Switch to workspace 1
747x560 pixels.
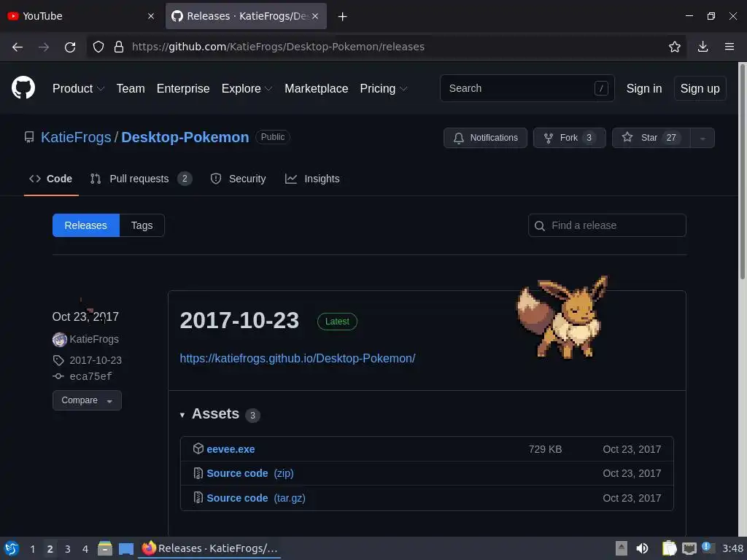32,549
